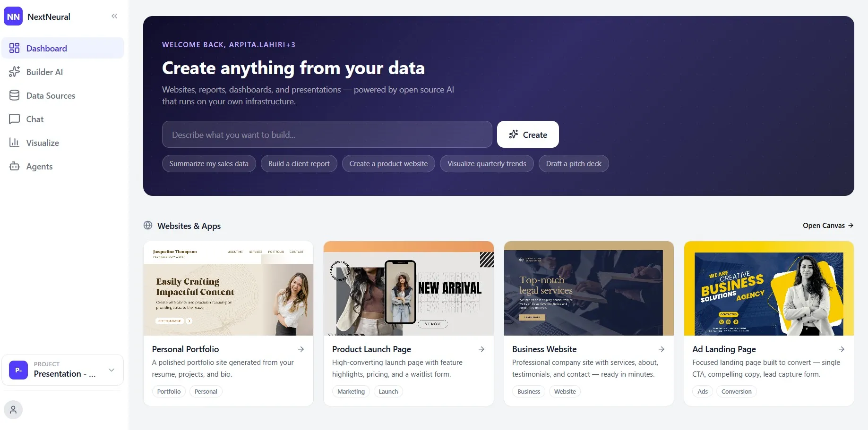
Task: Click the 'Websites & Apps' section heading
Action: pyautogui.click(x=189, y=226)
